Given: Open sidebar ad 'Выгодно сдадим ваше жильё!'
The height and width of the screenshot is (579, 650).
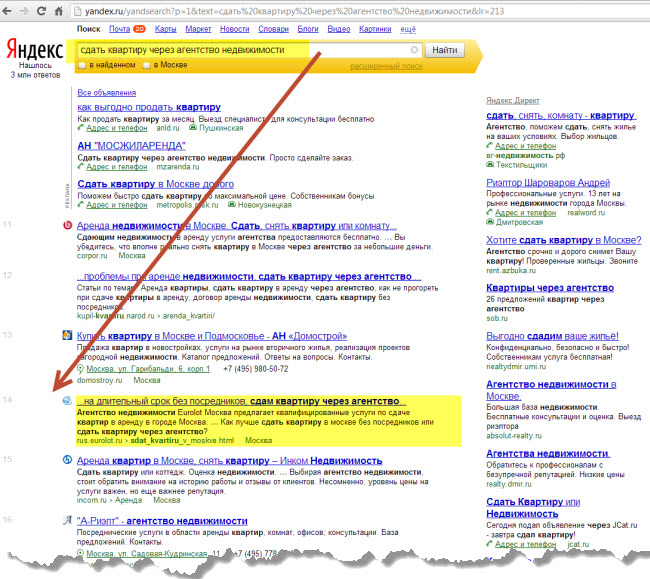Looking at the screenshot, I should (x=552, y=336).
